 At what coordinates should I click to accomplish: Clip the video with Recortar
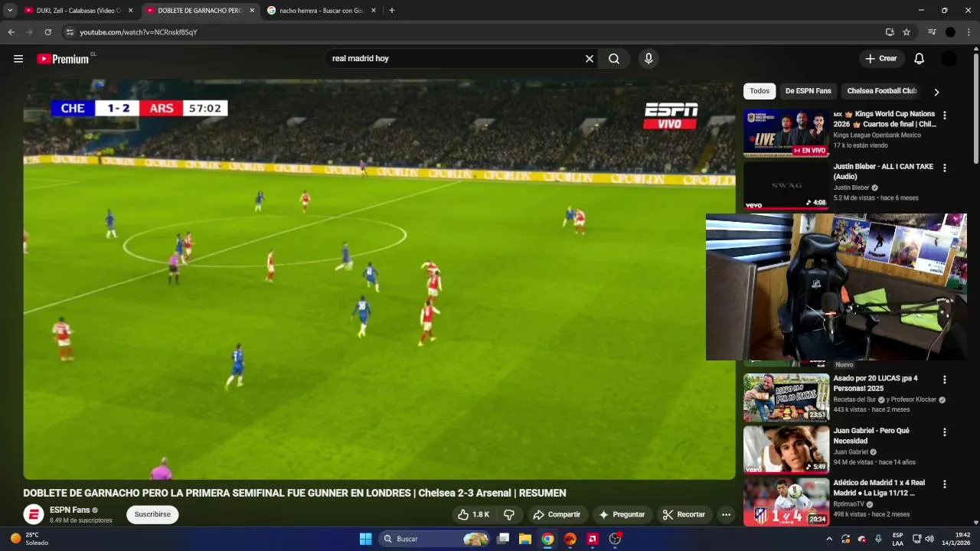(684, 514)
